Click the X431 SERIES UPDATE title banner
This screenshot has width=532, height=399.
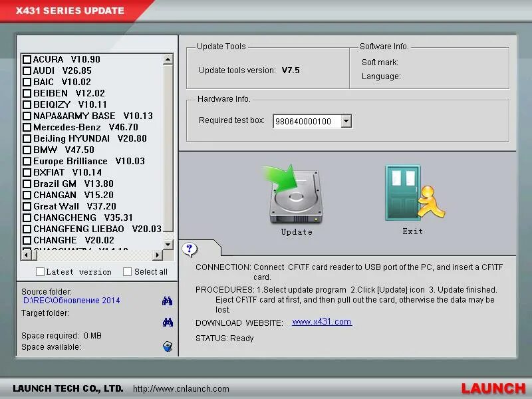[70, 11]
